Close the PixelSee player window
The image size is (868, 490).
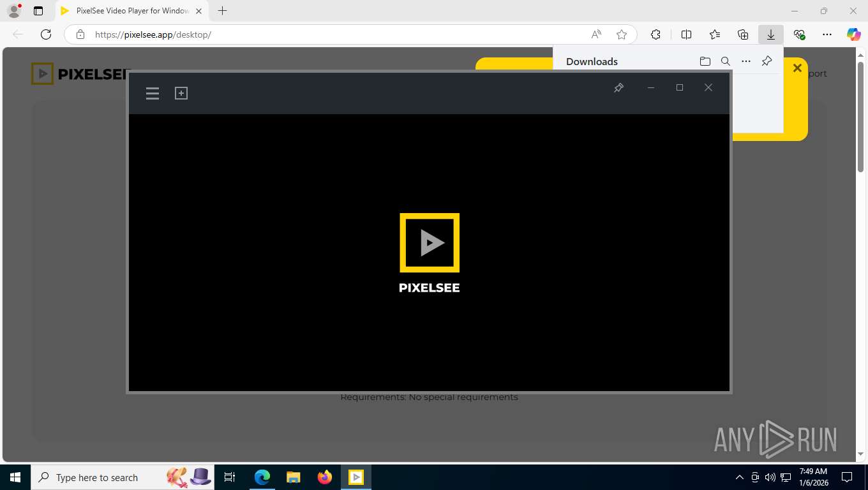coord(708,88)
